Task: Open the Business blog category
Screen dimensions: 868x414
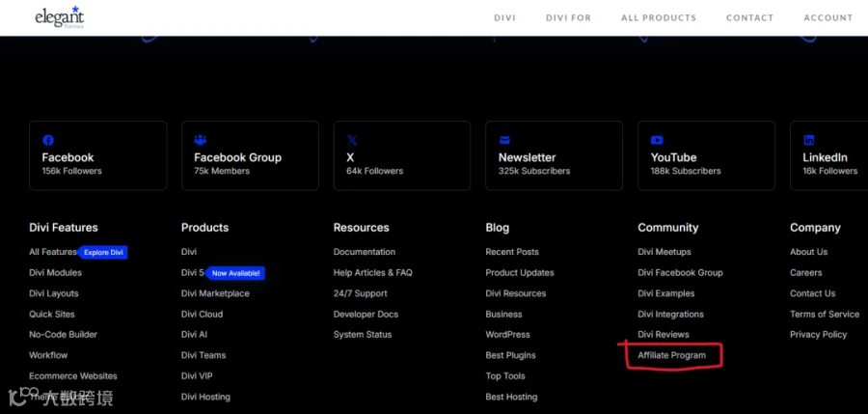Action: [503, 314]
